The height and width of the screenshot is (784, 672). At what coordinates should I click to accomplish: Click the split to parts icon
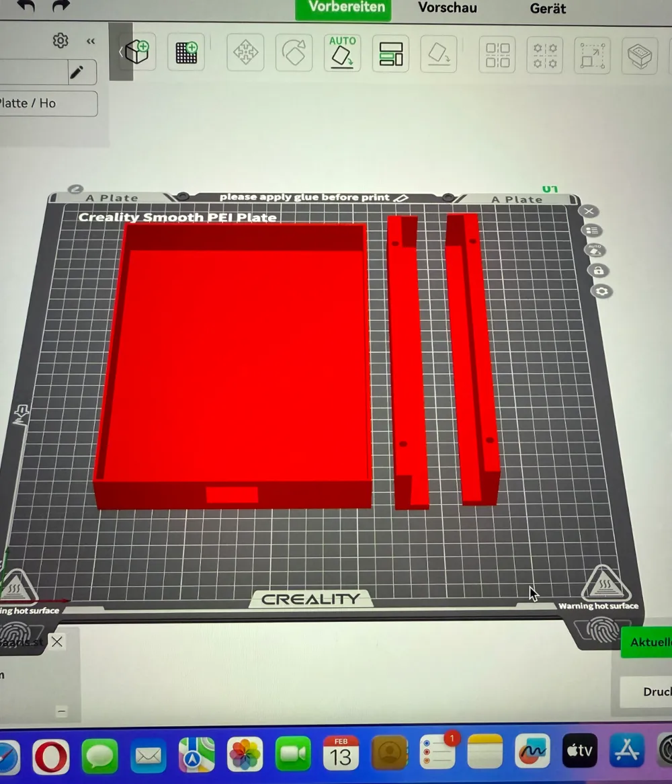[x=544, y=56]
